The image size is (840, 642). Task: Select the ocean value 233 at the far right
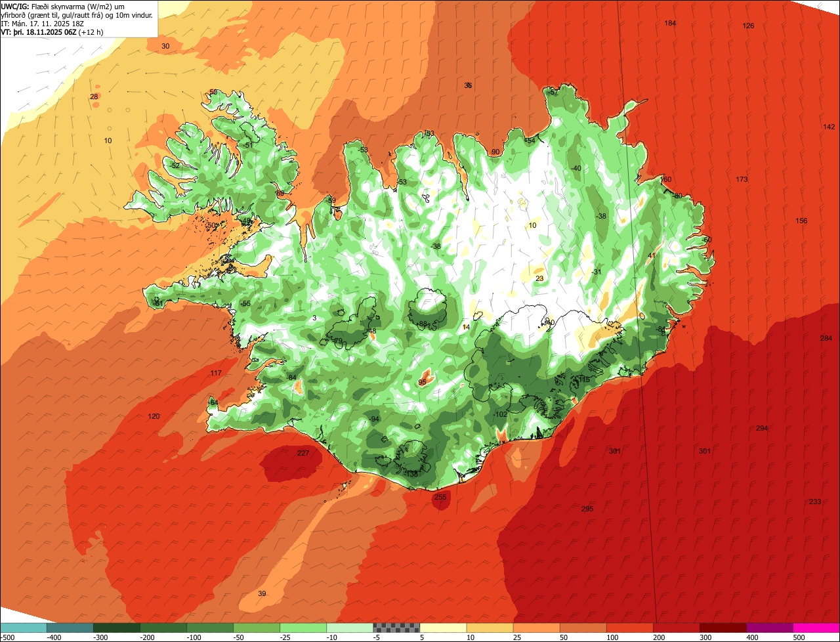(x=814, y=502)
